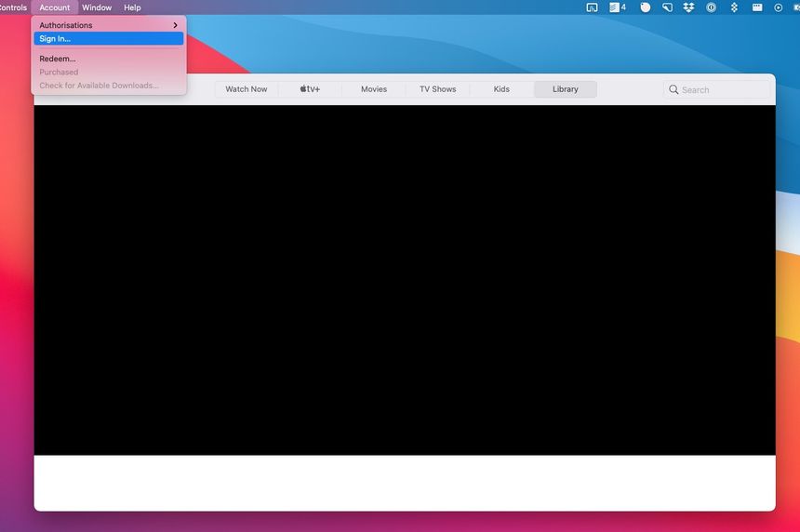Open the 1Password menu bar icon

712,7
